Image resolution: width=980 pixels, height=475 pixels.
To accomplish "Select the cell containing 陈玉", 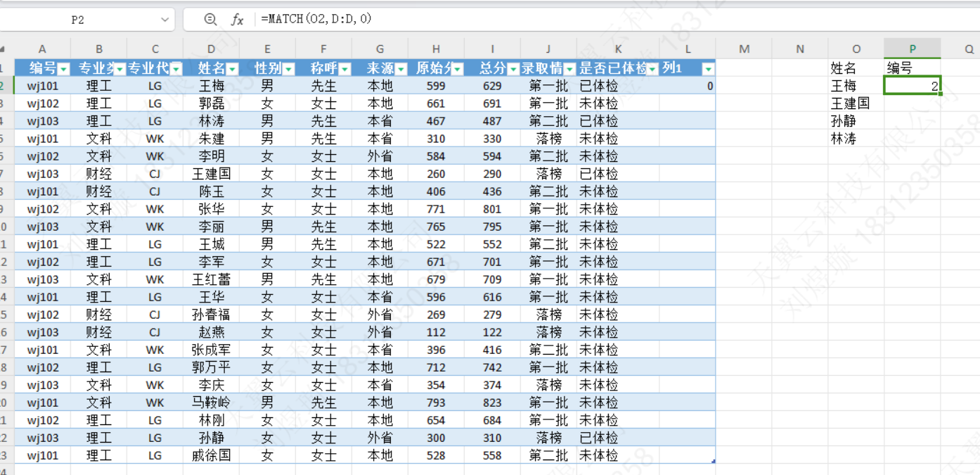I will [x=211, y=191].
